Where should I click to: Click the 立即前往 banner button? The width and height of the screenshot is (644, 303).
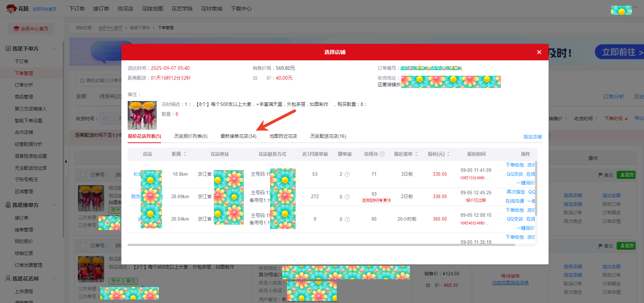pyautogui.click(x=619, y=52)
